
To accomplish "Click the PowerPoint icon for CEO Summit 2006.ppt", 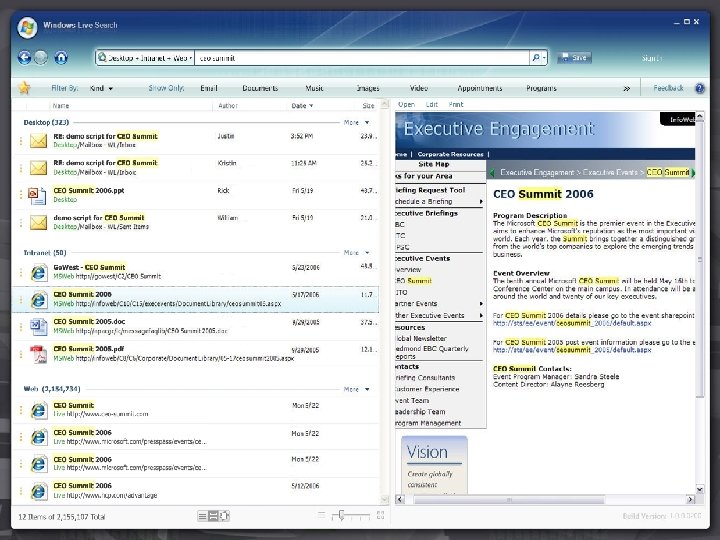I will pos(37,196).
